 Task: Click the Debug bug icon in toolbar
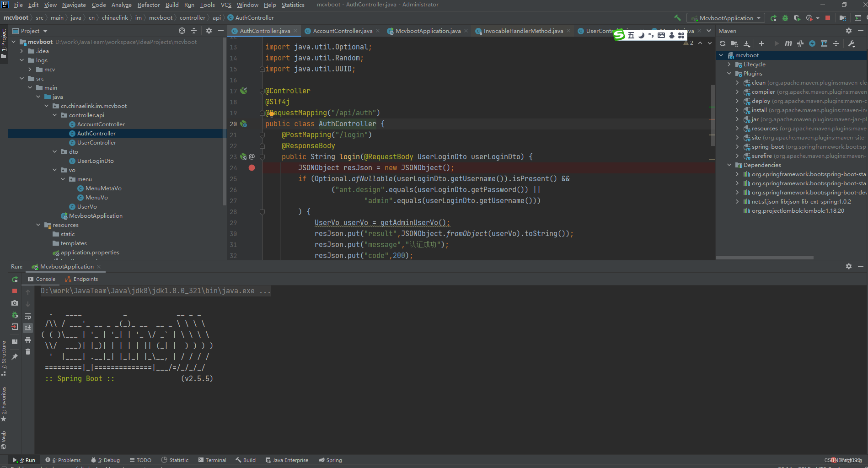coord(785,18)
